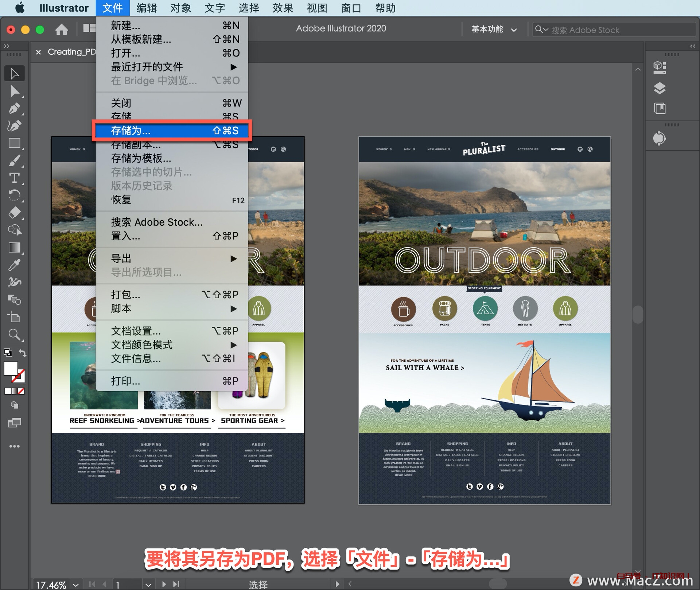Open the Properties panel
Viewport: 700px width, 590px height.
(x=660, y=67)
